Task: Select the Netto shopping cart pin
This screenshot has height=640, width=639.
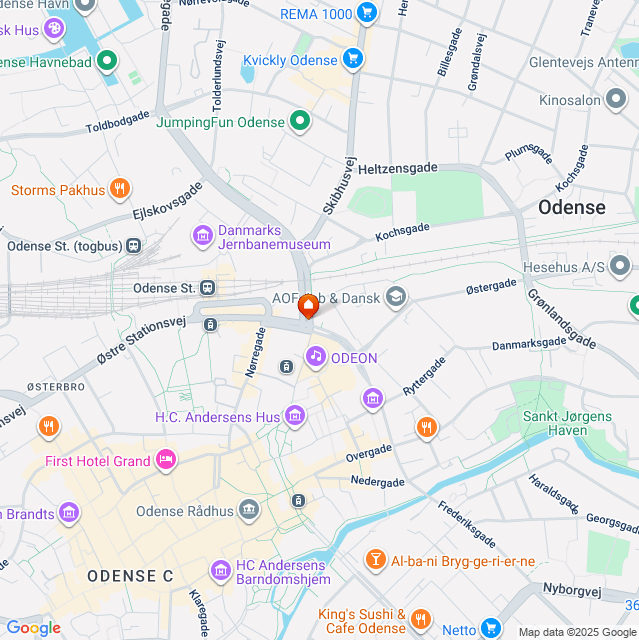Action: click(x=491, y=629)
